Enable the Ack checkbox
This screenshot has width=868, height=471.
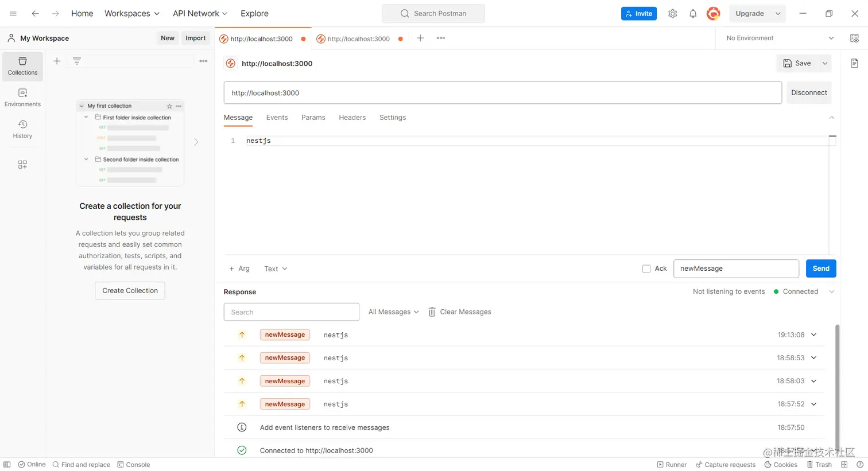pyautogui.click(x=646, y=268)
